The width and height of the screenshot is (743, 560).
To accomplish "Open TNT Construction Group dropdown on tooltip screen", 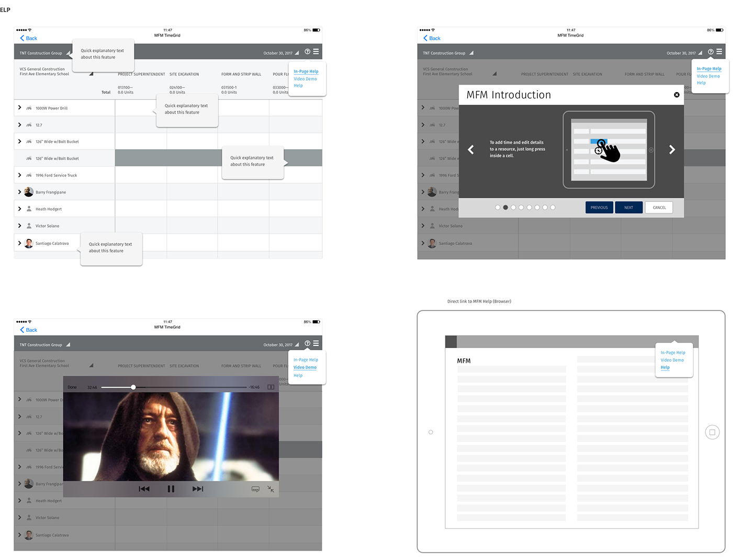I will [x=68, y=53].
